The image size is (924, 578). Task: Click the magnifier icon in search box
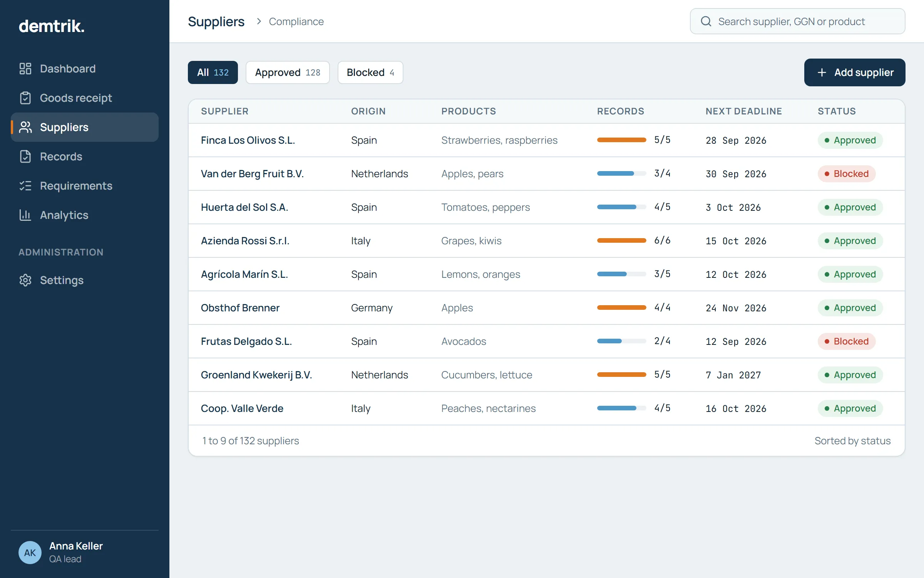[x=706, y=21]
